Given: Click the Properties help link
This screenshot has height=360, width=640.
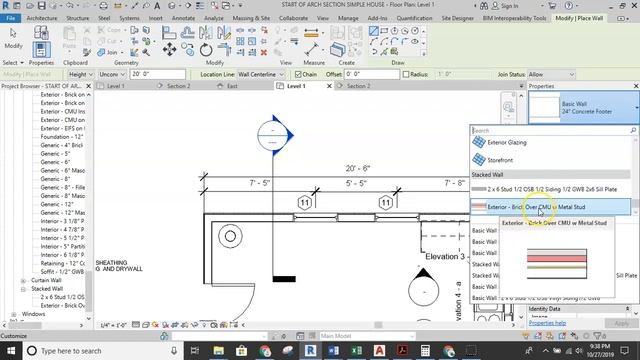Looking at the screenshot, I should (x=547, y=323).
